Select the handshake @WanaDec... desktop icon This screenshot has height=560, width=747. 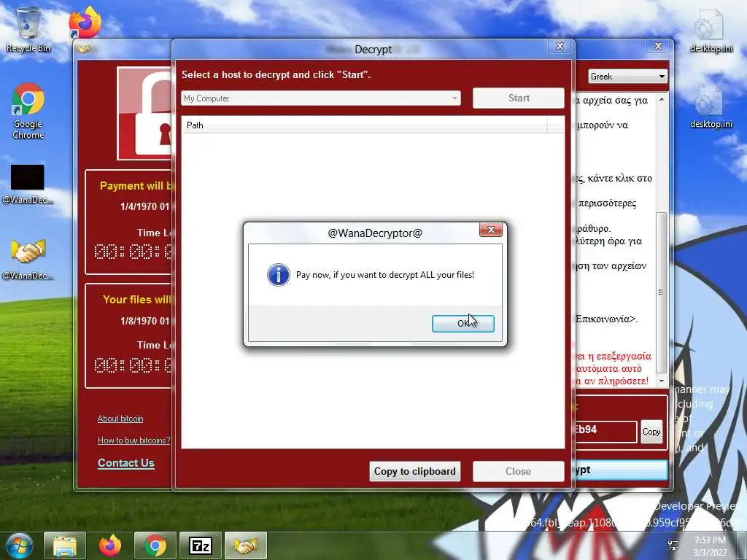coord(28,257)
